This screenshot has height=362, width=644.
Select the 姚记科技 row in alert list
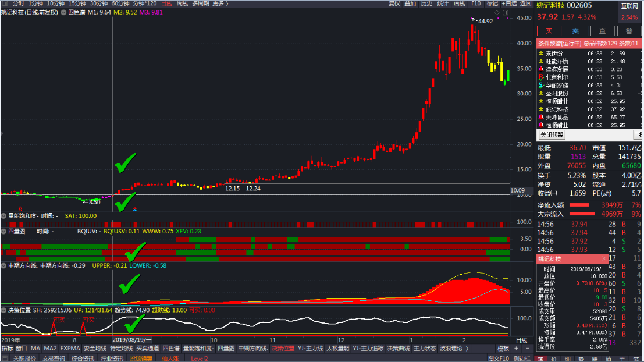pos(557,109)
